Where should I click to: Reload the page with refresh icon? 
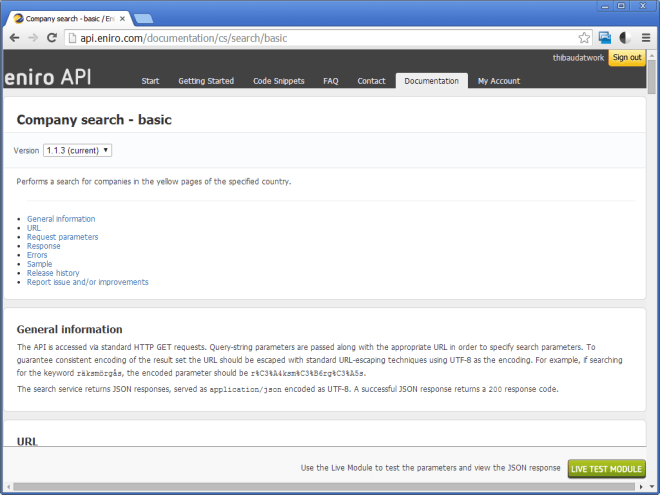pos(53,37)
